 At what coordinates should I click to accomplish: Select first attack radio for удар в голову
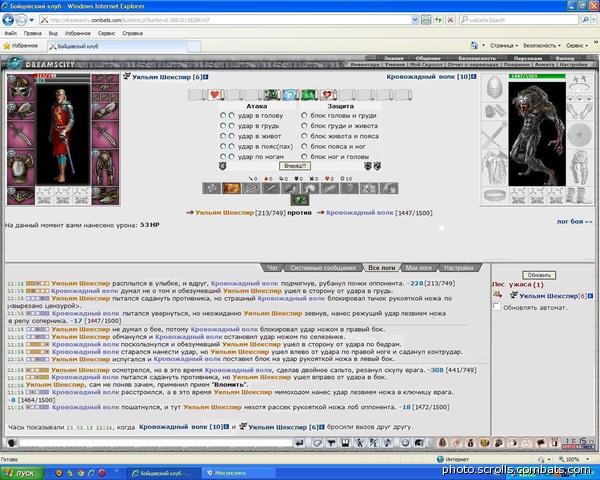click(x=223, y=115)
